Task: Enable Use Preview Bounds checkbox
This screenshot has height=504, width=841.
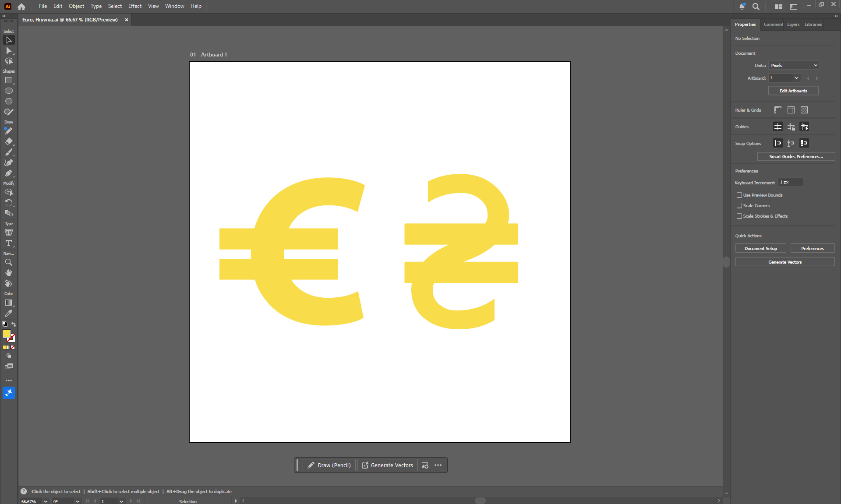Action: point(739,195)
